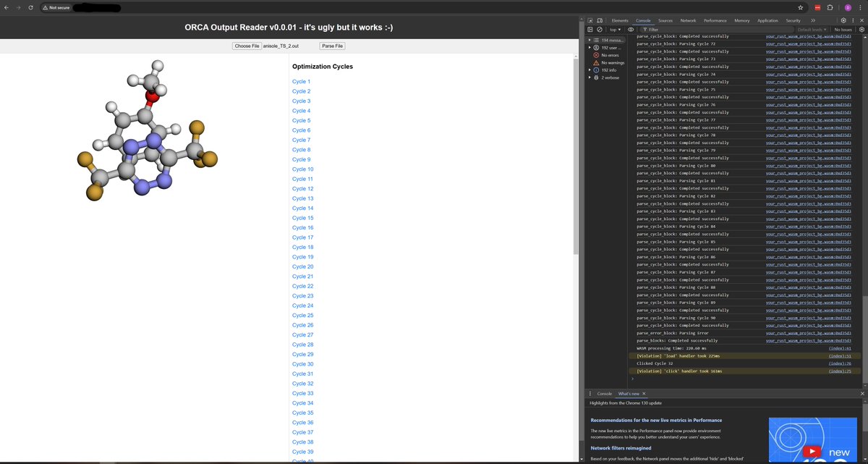This screenshot has width=868, height=464.
Task: Open the profile avatar D
Action: [x=847, y=7]
